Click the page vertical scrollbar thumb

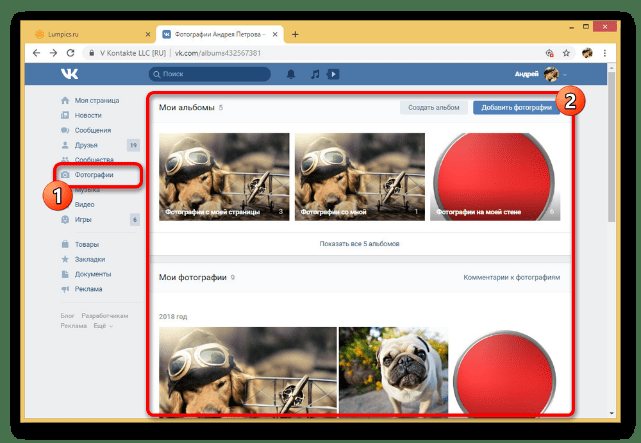tap(612, 147)
